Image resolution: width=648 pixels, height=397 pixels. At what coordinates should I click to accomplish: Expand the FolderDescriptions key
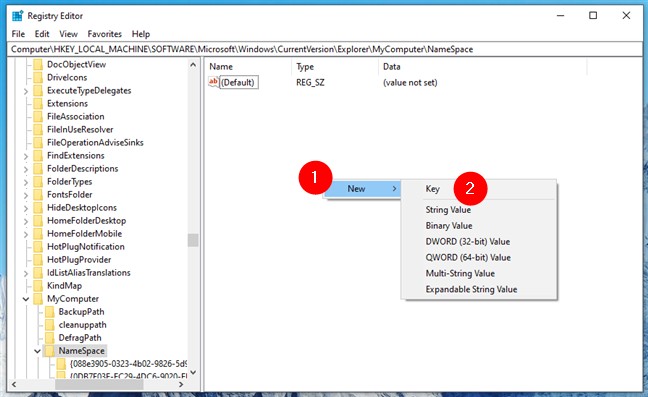26,169
